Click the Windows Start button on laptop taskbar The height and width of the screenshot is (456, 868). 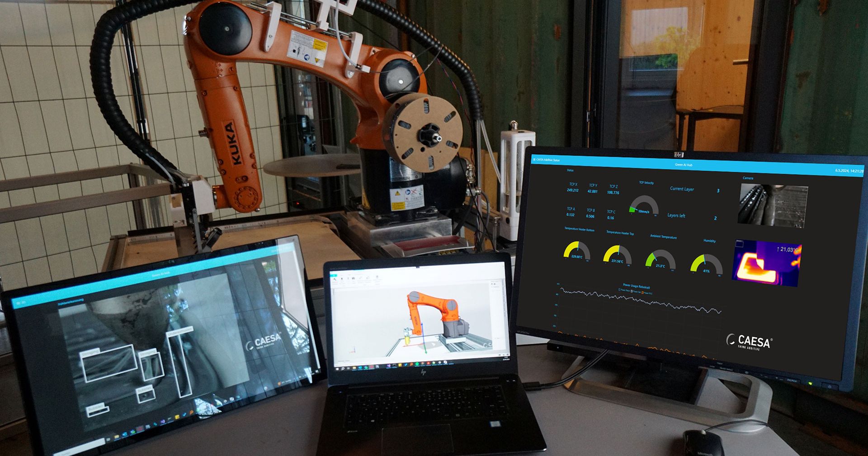click(x=337, y=369)
